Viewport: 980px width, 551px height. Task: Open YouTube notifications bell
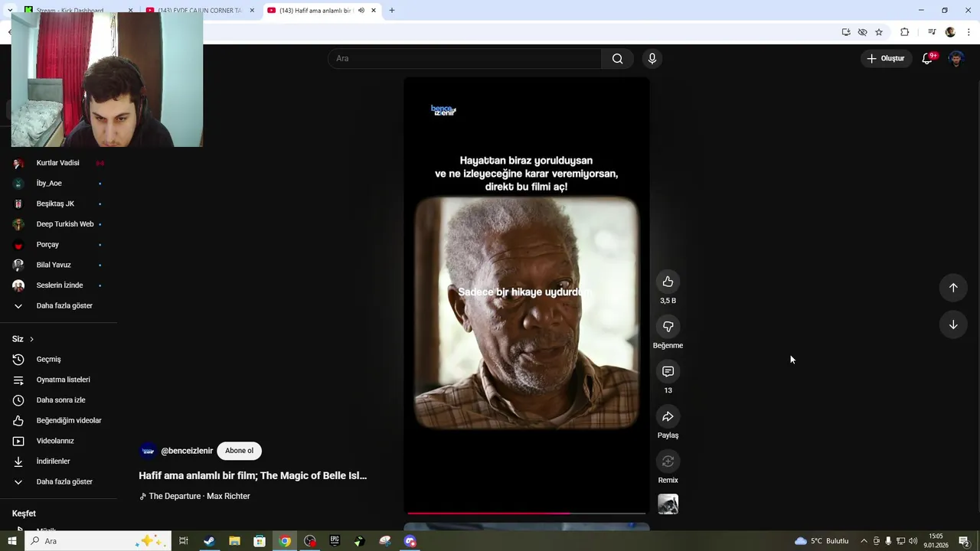[x=927, y=58]
